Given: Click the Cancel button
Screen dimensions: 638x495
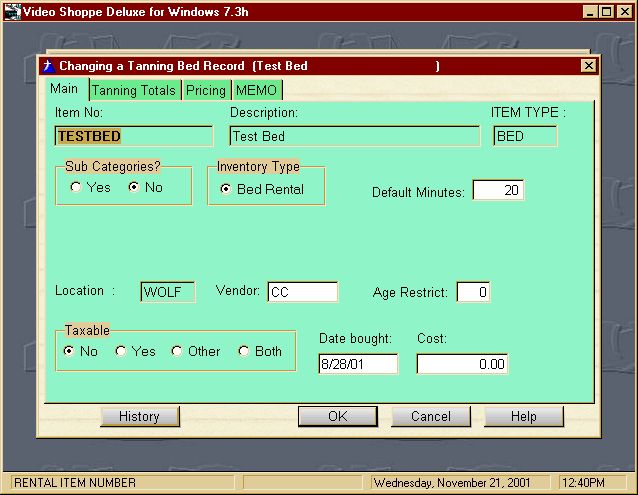Looking at the screenshot, I should (x=431, y=417).
